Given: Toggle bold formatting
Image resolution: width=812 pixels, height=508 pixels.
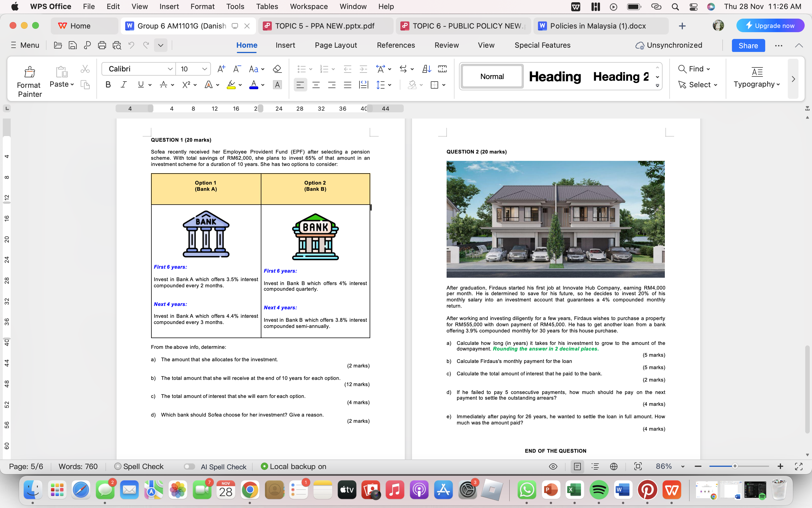Looking at the screenshot, I should pyautogui.click(x=108, y=85).
